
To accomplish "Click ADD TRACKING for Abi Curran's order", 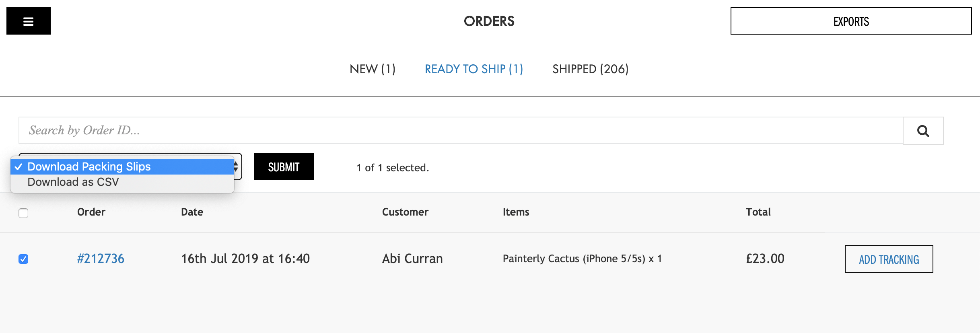I will 889,259.
